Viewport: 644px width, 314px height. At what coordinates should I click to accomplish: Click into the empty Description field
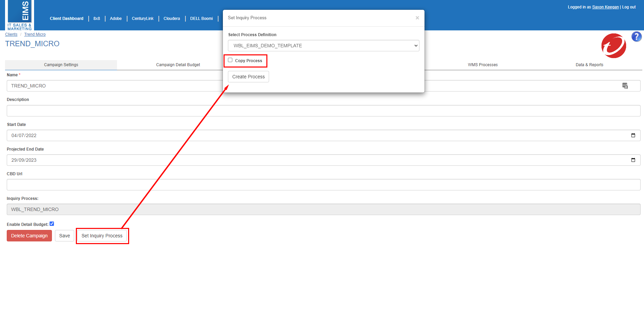coord(323,111)
